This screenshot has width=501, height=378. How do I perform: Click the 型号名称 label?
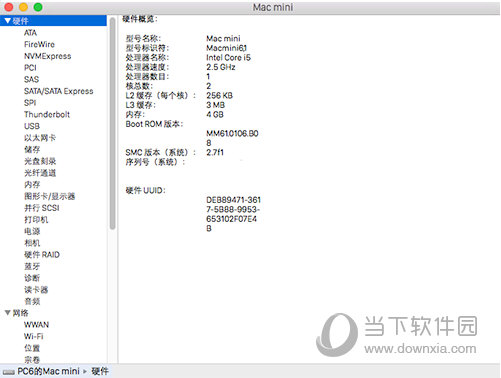[143, 38]
